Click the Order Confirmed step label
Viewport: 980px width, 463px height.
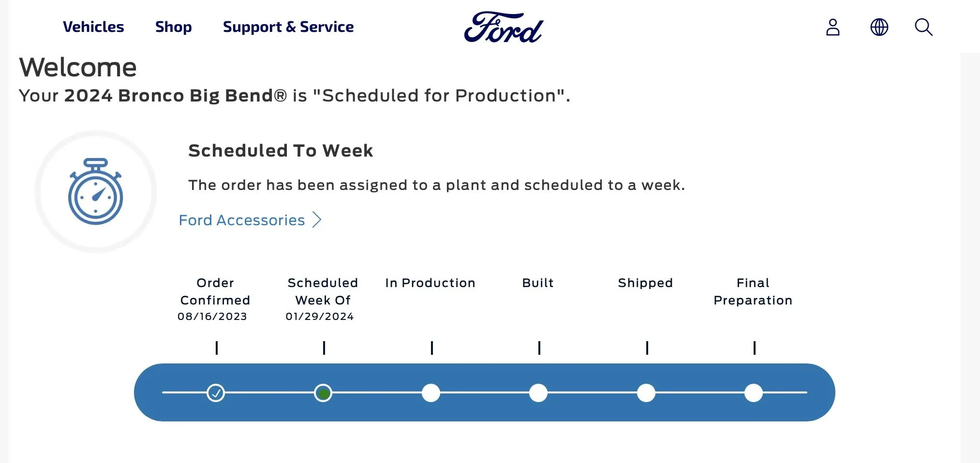pos(215,291)
